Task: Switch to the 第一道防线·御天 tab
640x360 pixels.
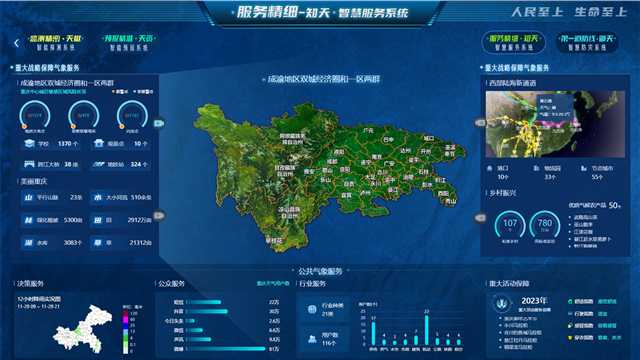Action: click(587, 42)
